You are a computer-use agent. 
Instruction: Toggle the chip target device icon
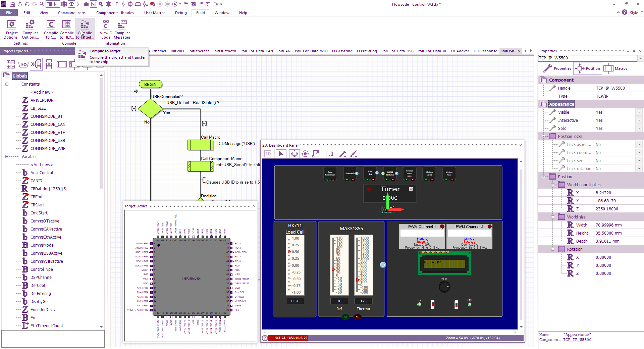tap(71, 4)
